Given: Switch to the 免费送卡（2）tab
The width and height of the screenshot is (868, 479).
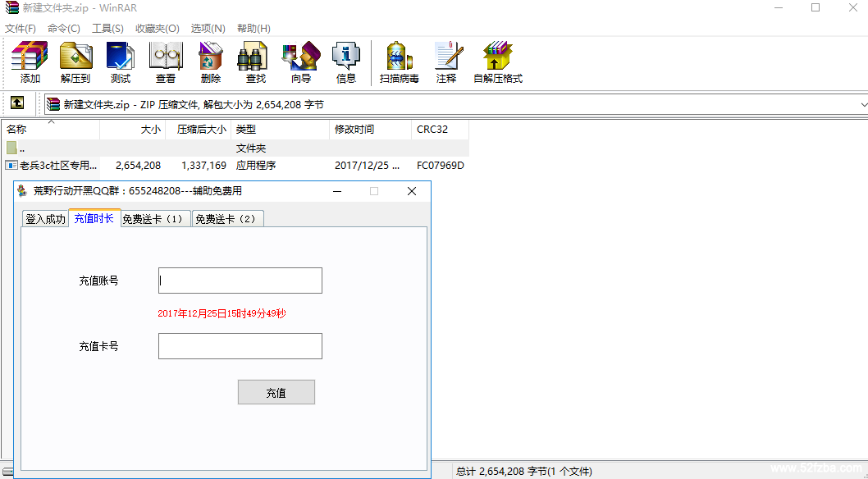Looking at the screenshot, I should pyautogui.click(x=227, y=219).
